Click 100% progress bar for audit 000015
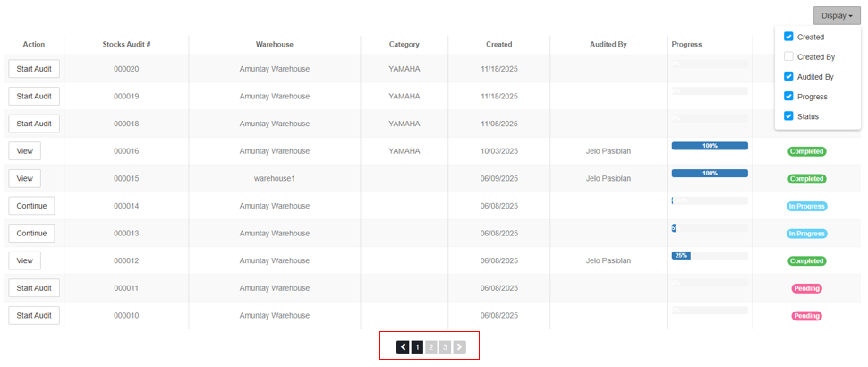The width and height of the screenshot is (868, 367). click(x=710, y=174)
